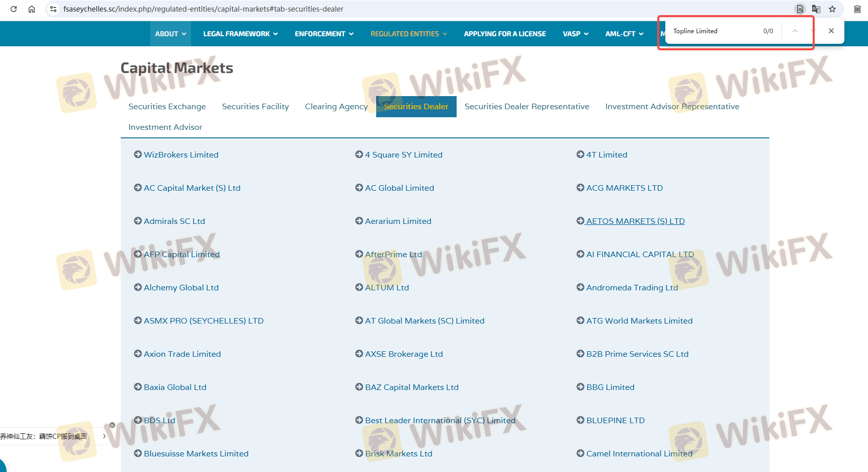
Task: Go to APPLYING FOR A LICENSE
Action: [x=505, y=34]
